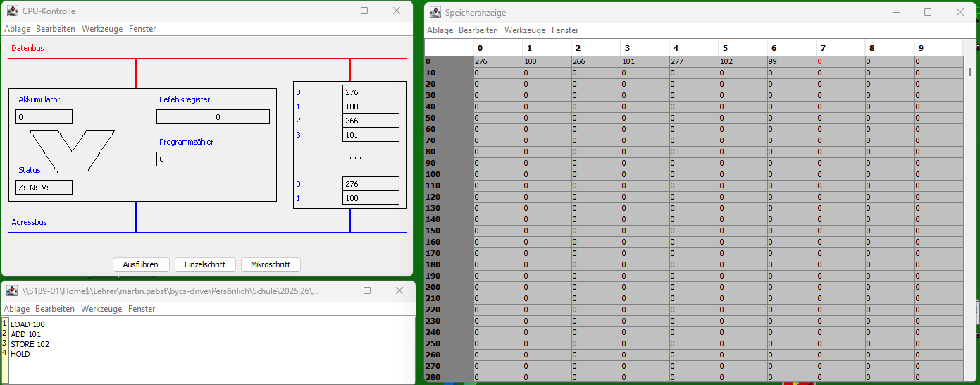Click the Speicheranzeige window app icon
This screenshot has height=385, width=980.
click(435, 12)
